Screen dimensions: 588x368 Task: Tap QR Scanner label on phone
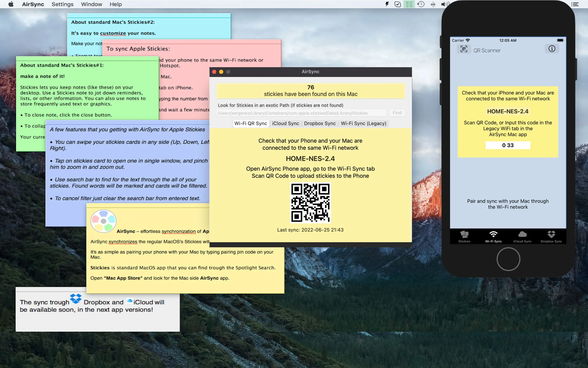(x=487, y=50)
